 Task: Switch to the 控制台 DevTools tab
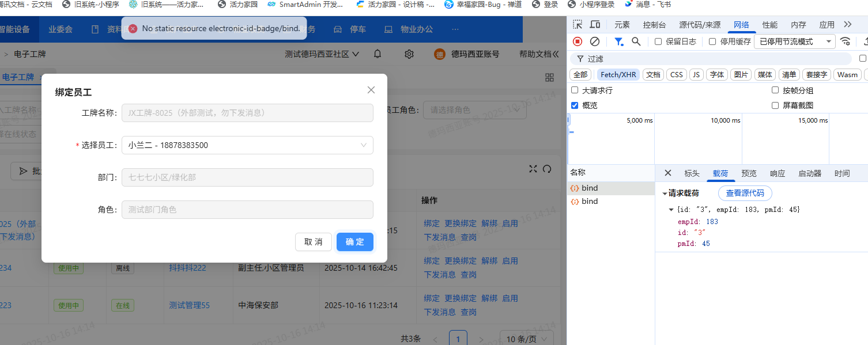[x=655, y=25]
